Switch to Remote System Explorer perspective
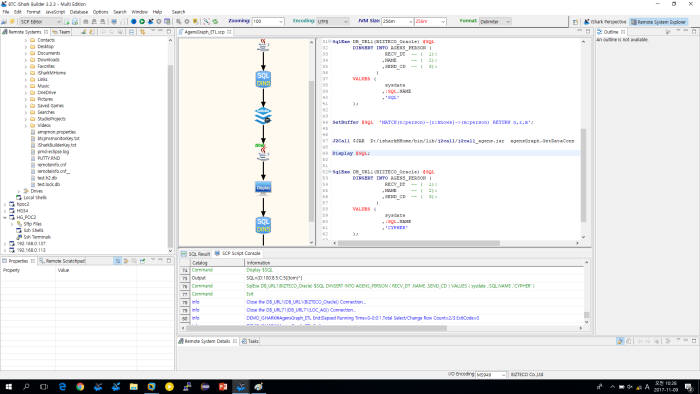Image resolution: width=700 pixels, height=394 pixels. point(658,21)
